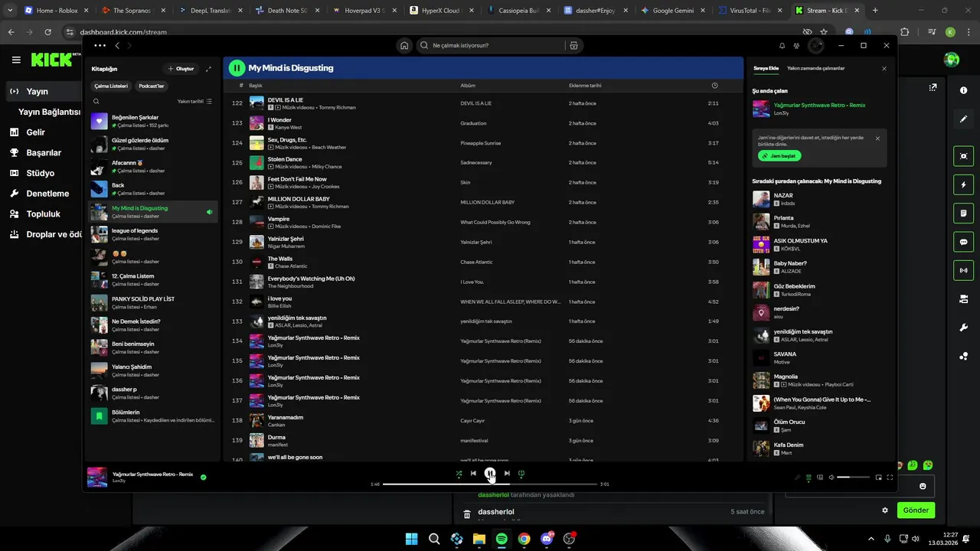Click the duration clock column header

click(x=714, y=86)
